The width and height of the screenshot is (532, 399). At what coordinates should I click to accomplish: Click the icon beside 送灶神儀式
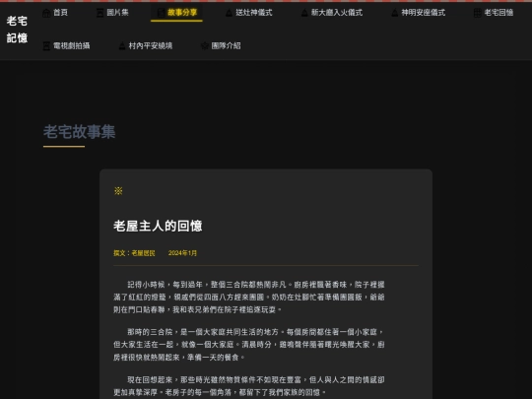pyautogui.click(x=229, y=13)
